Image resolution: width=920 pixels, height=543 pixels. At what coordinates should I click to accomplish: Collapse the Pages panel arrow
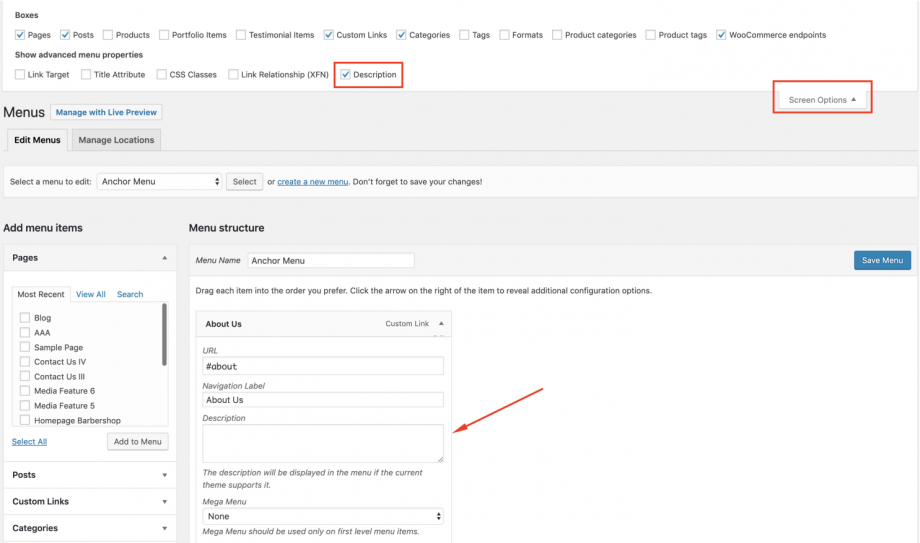164,258
